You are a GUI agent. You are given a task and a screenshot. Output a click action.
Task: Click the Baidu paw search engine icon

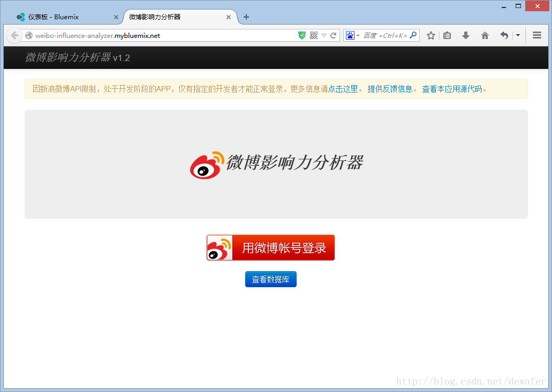click(350, 35)
